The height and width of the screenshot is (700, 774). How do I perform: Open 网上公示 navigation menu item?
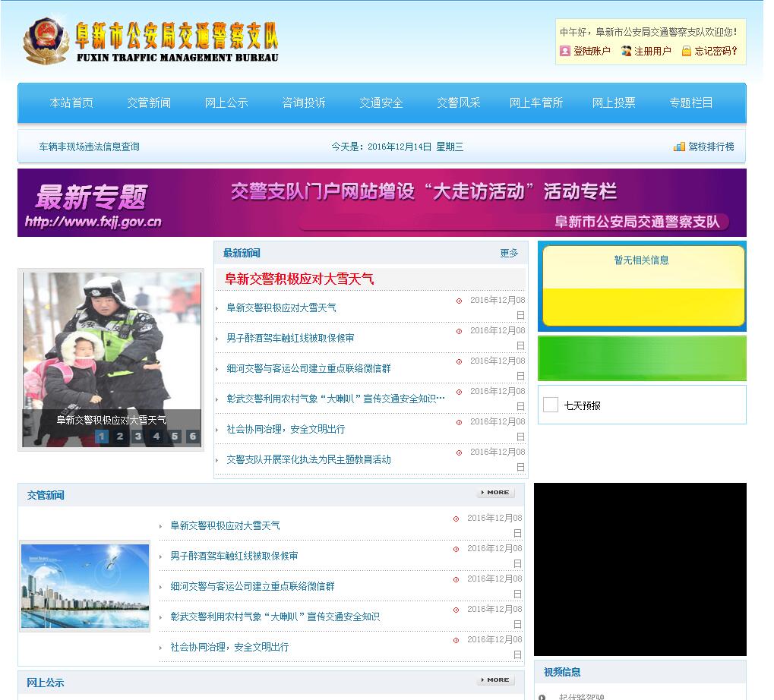pos(226,102)
